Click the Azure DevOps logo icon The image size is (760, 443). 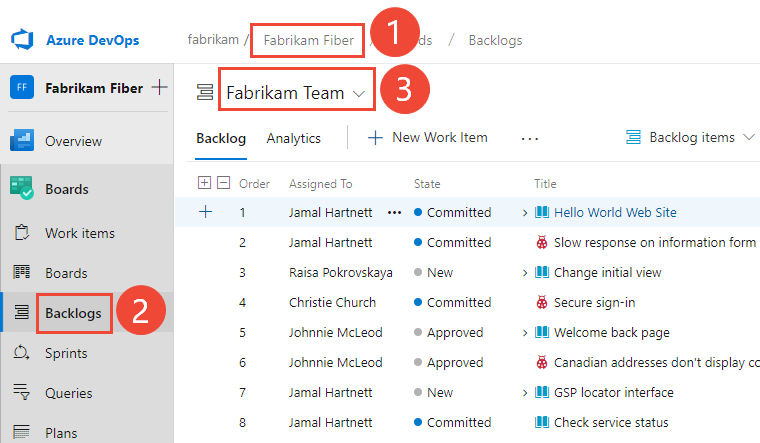[22, 40]
